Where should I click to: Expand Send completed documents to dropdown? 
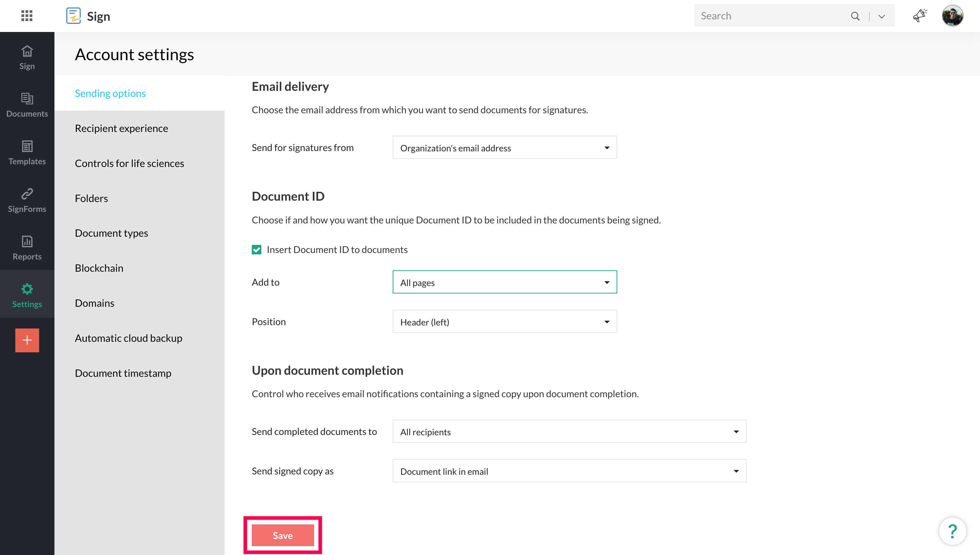tap(569, 432)
